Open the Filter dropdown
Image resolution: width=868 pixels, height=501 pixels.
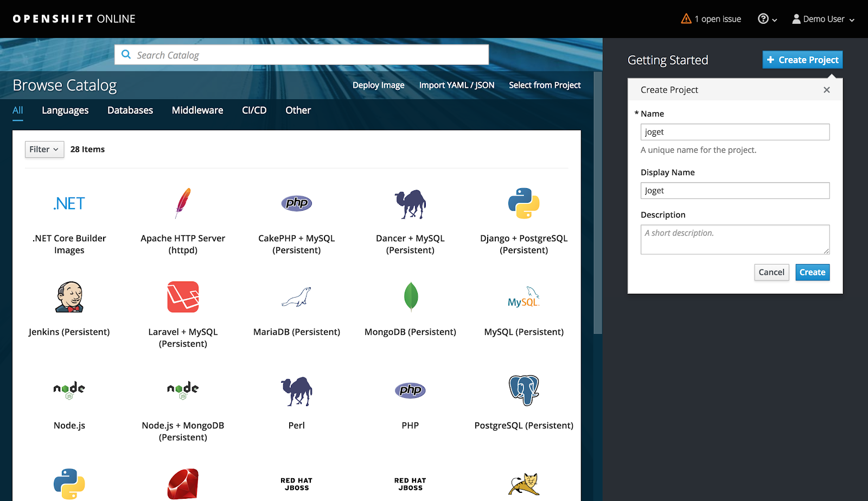click(x=44, y=149)
